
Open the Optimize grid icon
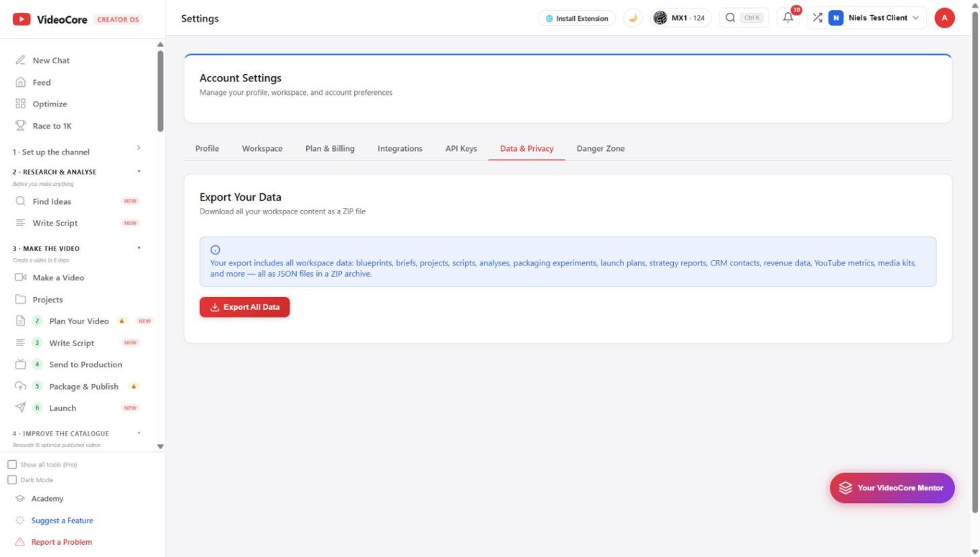[20, 104]
